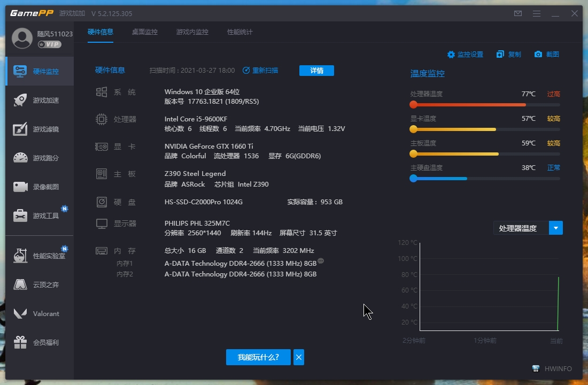The height and width of the screenshot is (385, 588).
Task: Click the 主板 motherboard icon
Action: point(101,174)
